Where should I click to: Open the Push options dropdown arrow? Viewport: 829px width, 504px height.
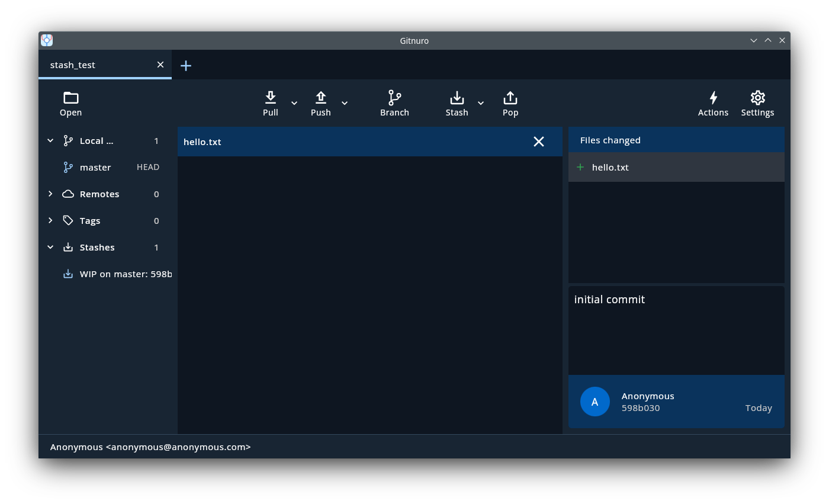pos(345,102)
